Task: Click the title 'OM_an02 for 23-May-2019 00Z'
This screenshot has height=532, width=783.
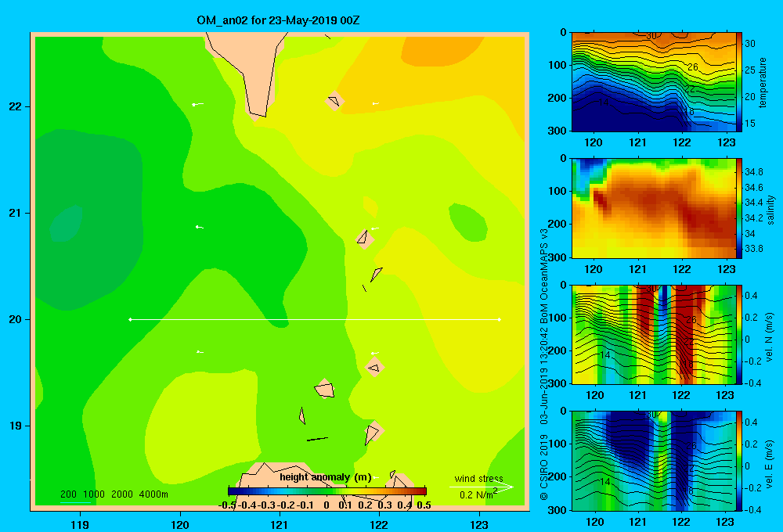Action: 278,20
